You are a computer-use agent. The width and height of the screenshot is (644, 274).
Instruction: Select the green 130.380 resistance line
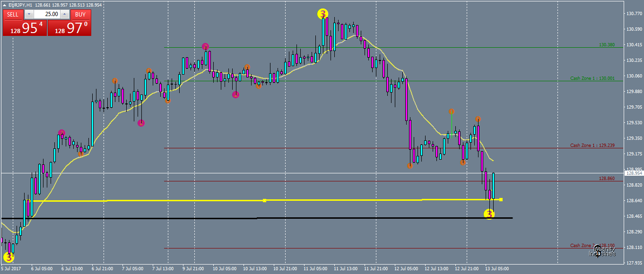coord(378,47)
